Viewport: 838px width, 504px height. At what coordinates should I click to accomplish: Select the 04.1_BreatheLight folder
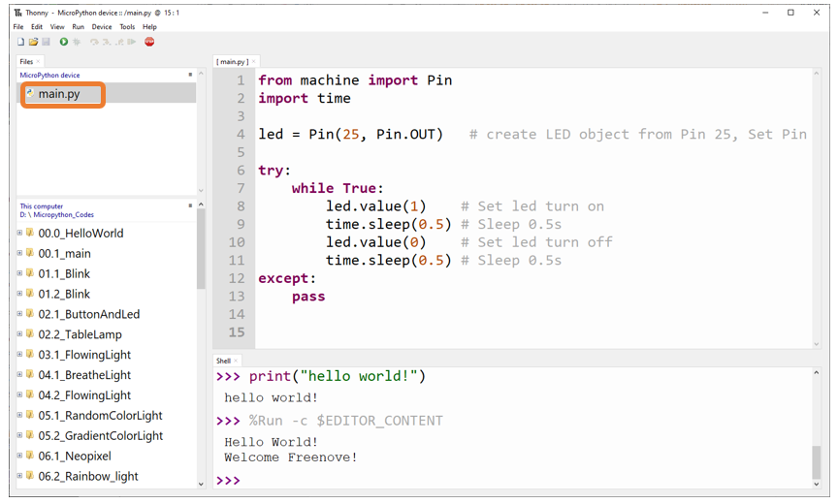pyautogui.click(x=84, y=375)
